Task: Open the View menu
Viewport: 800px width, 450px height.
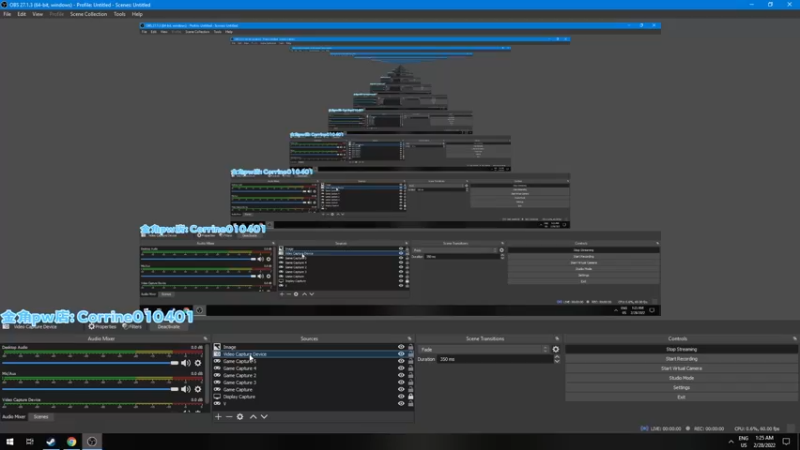Action: [37, 14]
